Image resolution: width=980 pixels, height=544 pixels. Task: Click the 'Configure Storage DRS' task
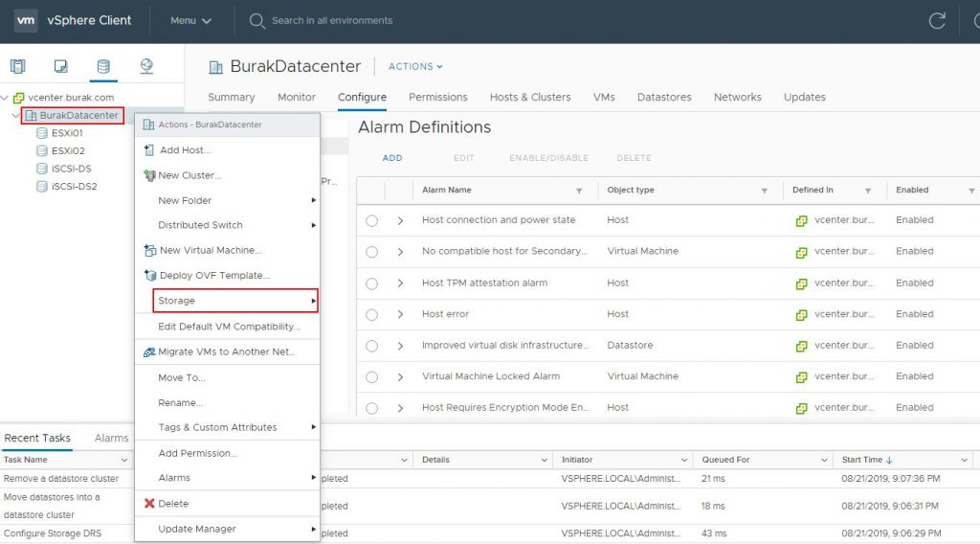point(53,533)
